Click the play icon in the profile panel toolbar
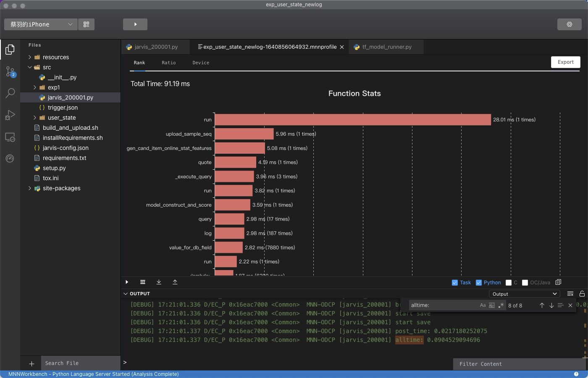This screenshot has height=378, width=588. tap(127, 282)
